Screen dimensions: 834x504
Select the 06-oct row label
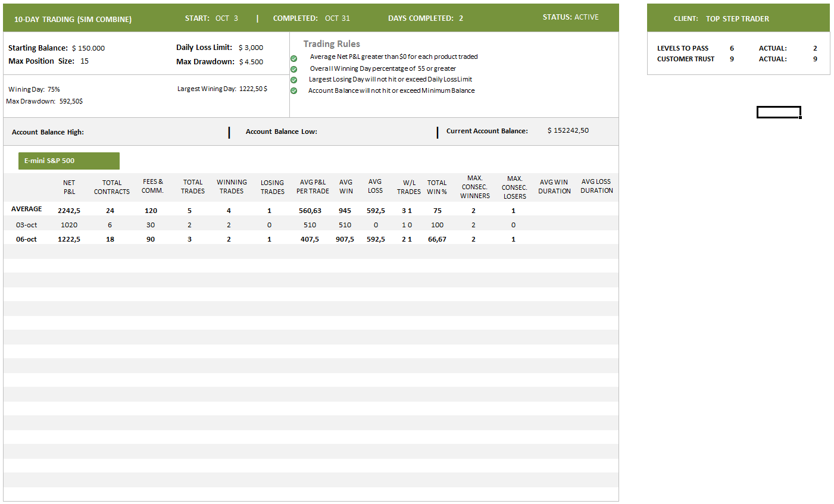click(26, 239)
